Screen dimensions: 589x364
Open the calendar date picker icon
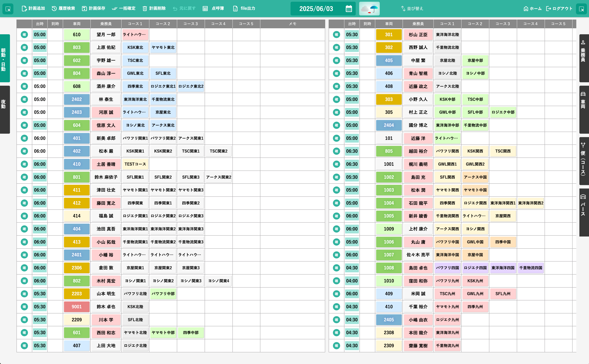pyautogui.click(x=349, y=9)
